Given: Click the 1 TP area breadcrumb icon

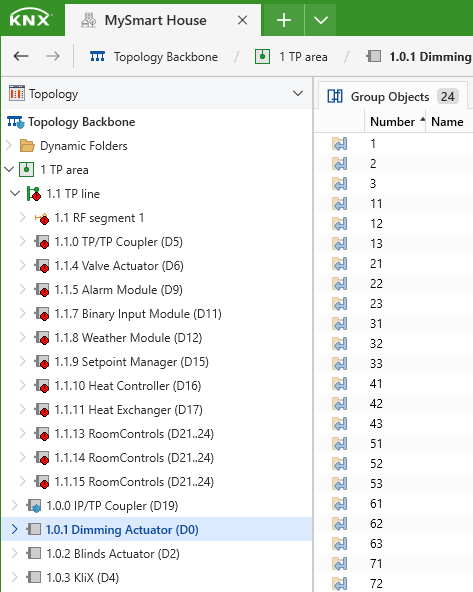Looking at the screenshot, I should tap(262, 57).
